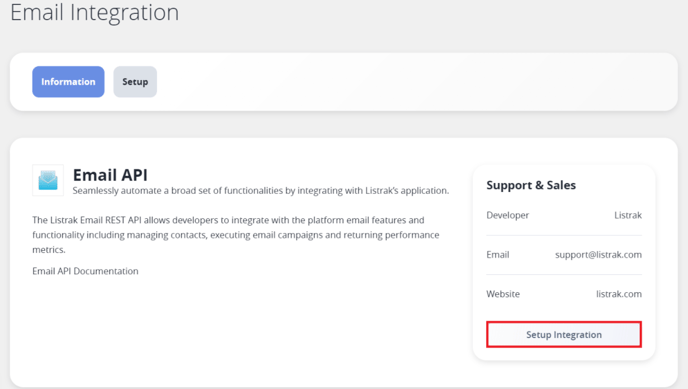Click the Email Integration page title
This screenshot has width=688, height=389.
coord(94,12)
